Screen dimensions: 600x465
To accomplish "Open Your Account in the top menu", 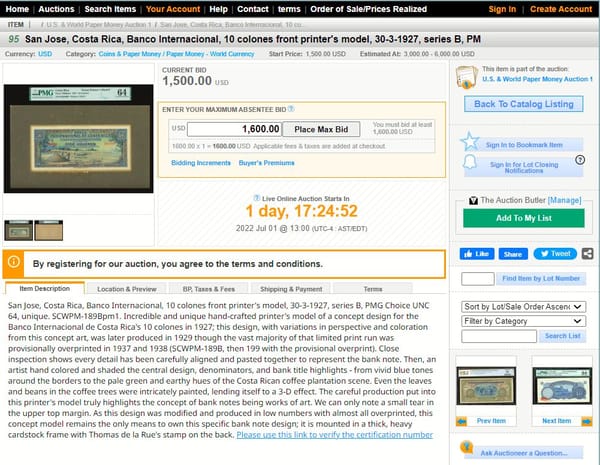I will click(x=173, y=9).
